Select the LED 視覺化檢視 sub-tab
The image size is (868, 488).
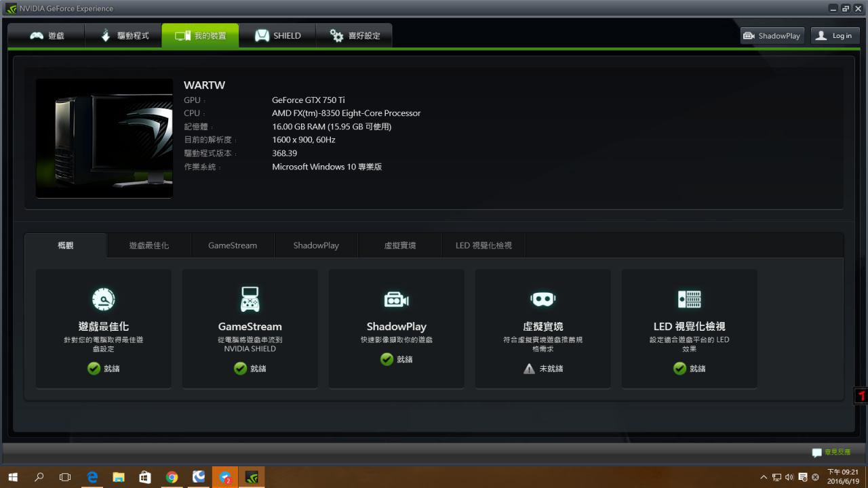pyautogui.click(x=484, y=245)
